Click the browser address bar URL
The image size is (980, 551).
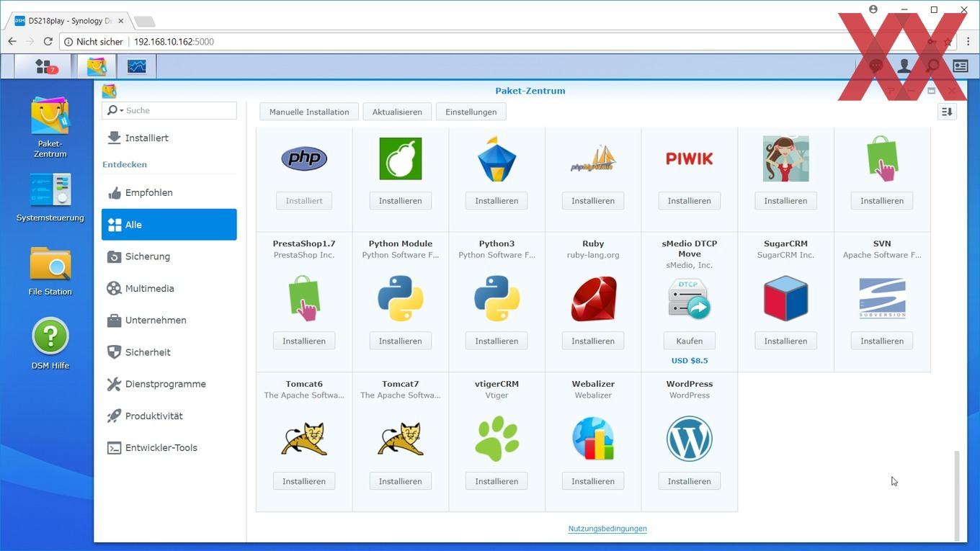[174, 42]
